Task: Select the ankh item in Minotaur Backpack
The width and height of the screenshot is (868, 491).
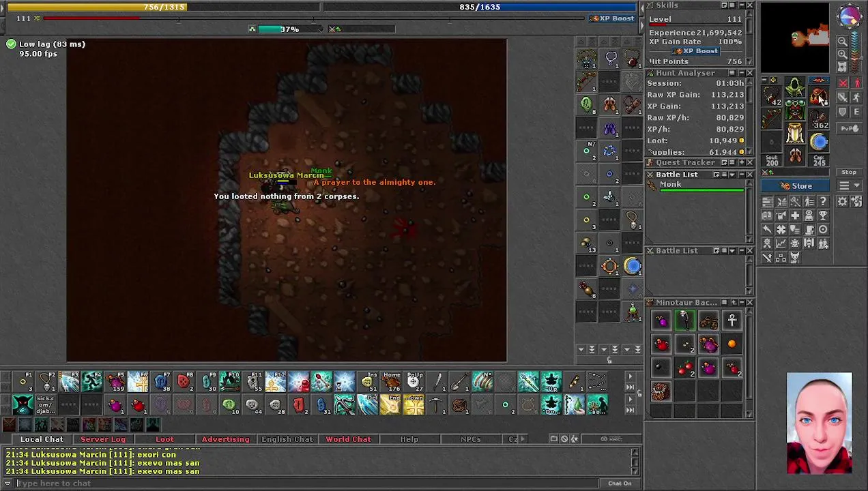Action: click(732, 321)
